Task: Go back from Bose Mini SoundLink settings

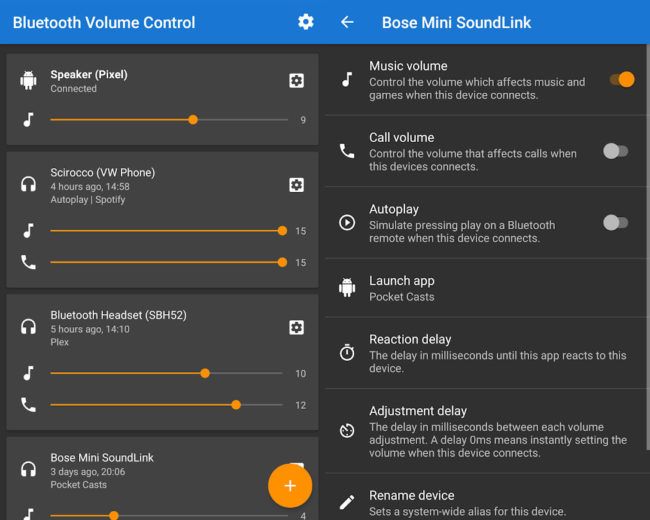Action: tap(347, 22)
